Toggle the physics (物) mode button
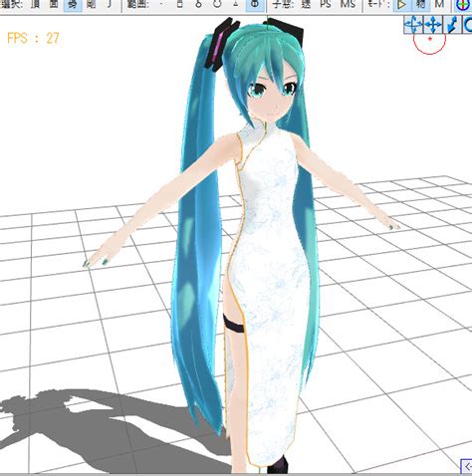472x476 pixels. (x=421, y=5)
